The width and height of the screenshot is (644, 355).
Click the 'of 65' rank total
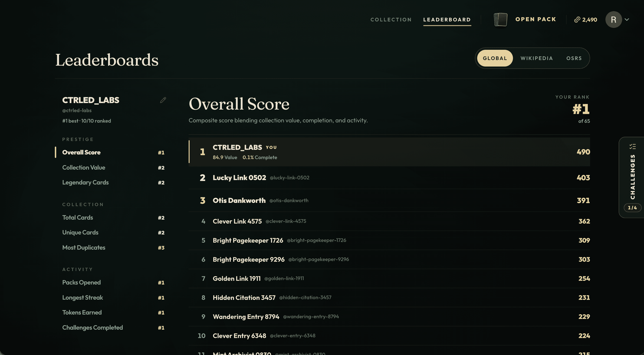(584, 121)
